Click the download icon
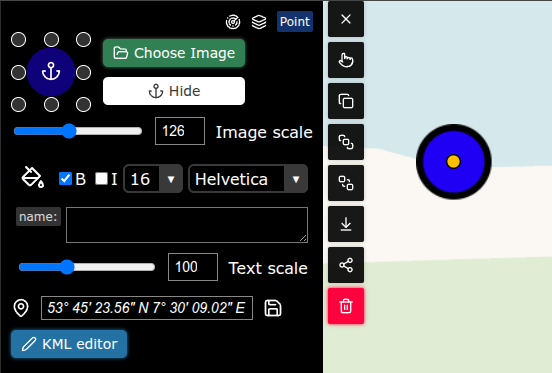 (x=346, y=224)
